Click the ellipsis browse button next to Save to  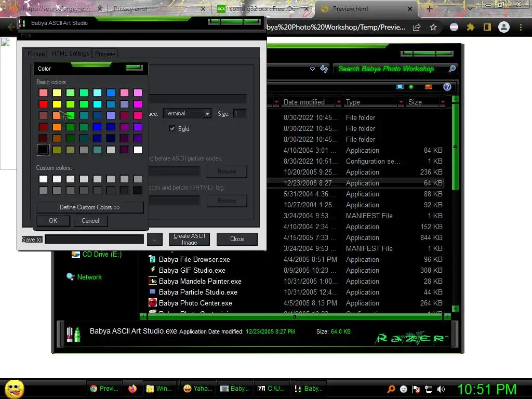[155, 239]
